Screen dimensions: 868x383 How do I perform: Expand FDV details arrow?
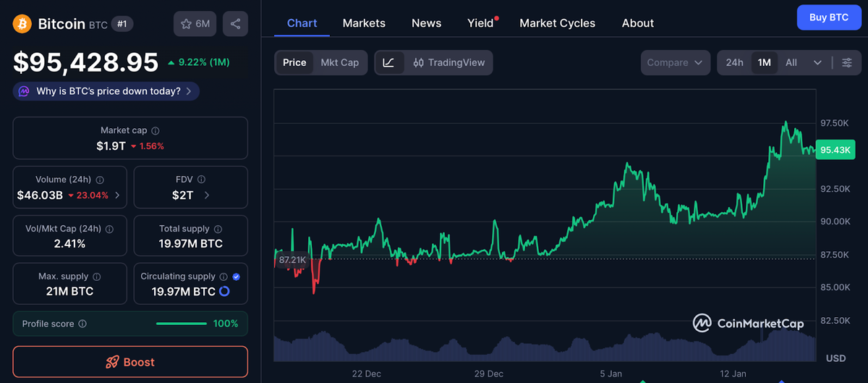pos(207,195)
